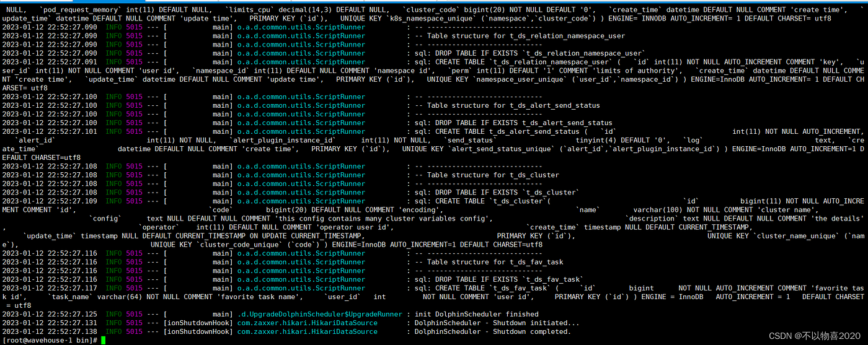Click the first com.zaxxer.hikari.HikariDataSource logger name
This screenshot has height=345, width=868.
308,323
